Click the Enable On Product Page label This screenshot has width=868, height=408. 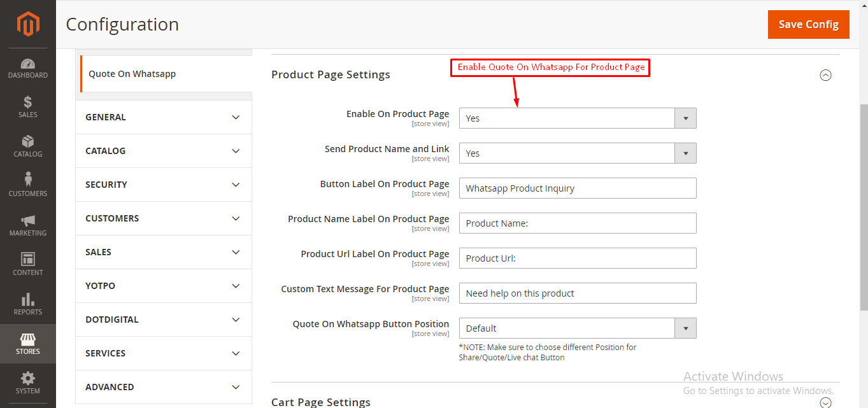coord(398,114)
